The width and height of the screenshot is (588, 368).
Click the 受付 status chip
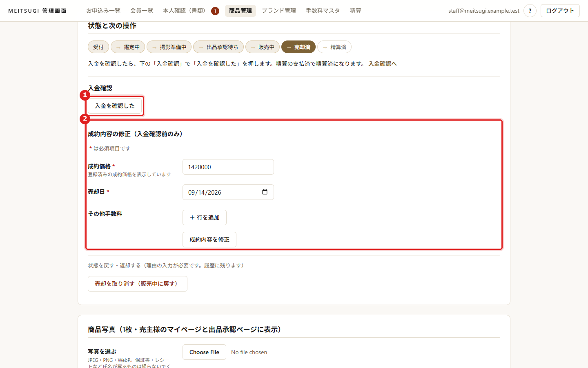(98, 47)
